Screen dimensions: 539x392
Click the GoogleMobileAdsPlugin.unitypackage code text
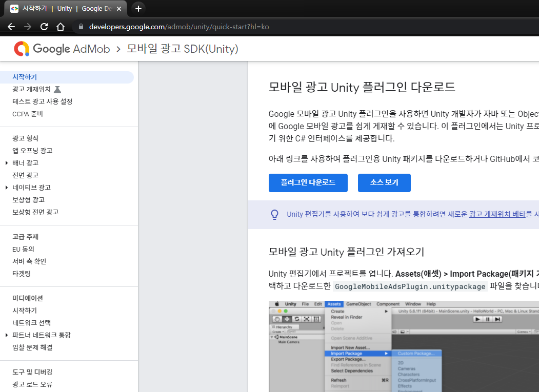(x=410, y=286)
